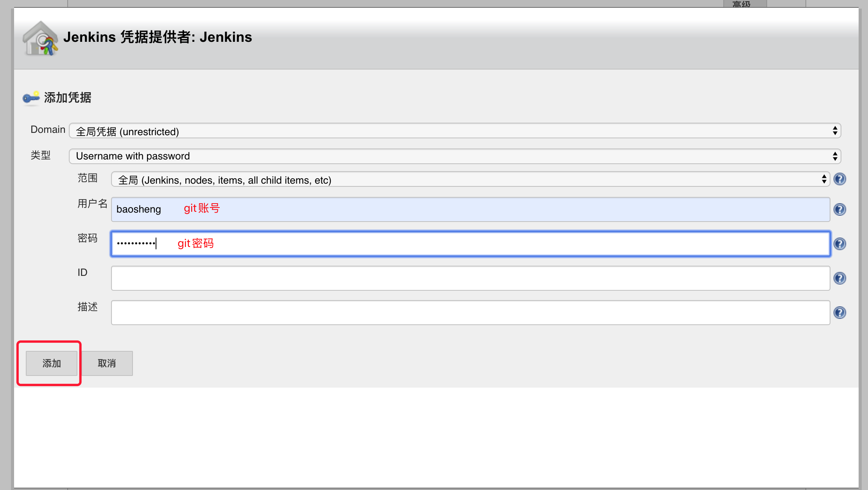Viewport: 868px width, 490px height.
Task: Click the dialog title 'Jenkins 凭据提供者: Jenkins'
Action: [158, 37]
